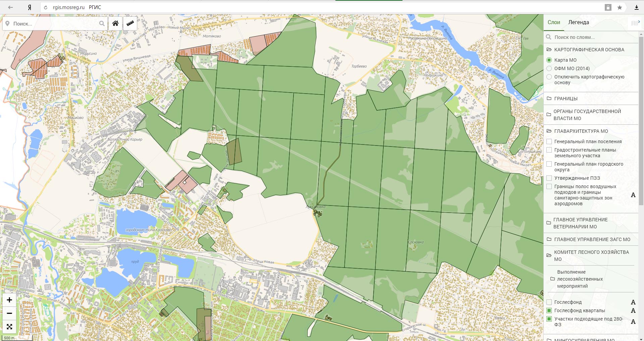Expand ГЛАВНОЕ УПРАВЛЕНИЕ ЗАГС МО folder
The height and width of the screenshot is (341, 644).
pos(592,239)
